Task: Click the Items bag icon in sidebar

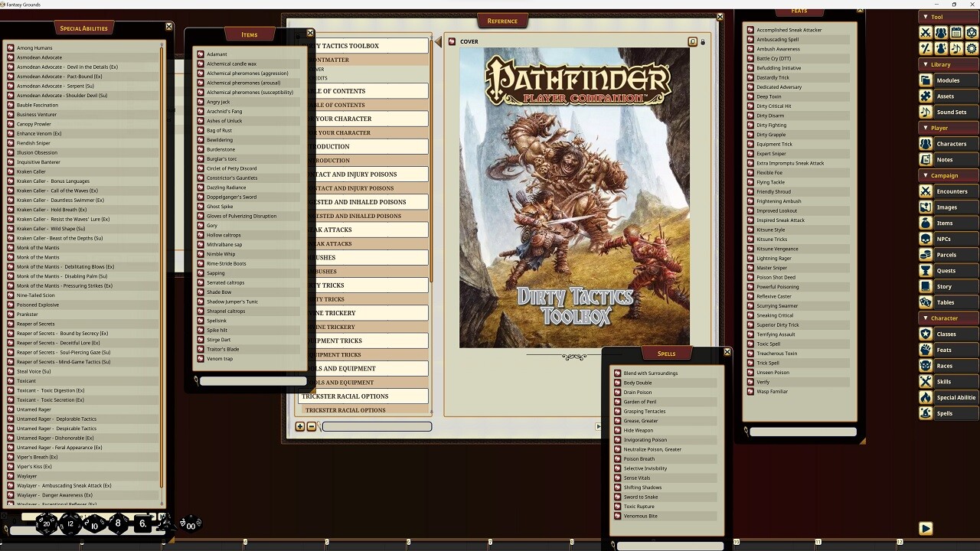Action: tap(926, 223)
